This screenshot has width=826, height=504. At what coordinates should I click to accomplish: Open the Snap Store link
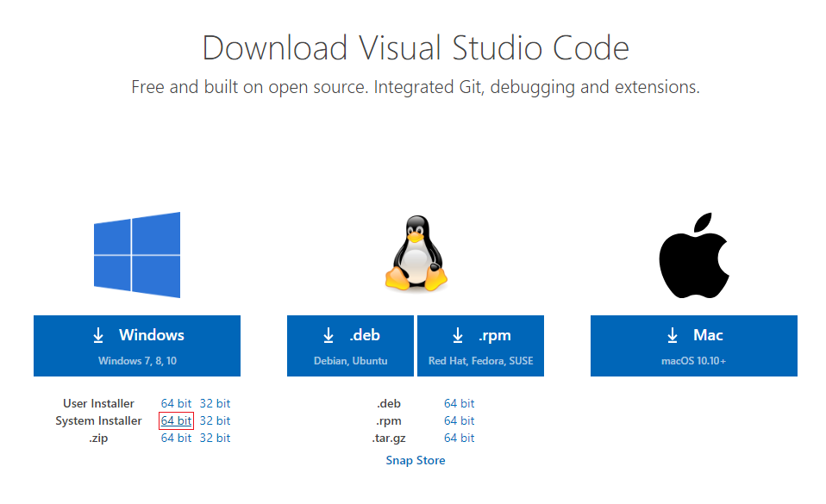tap(416, 460)
